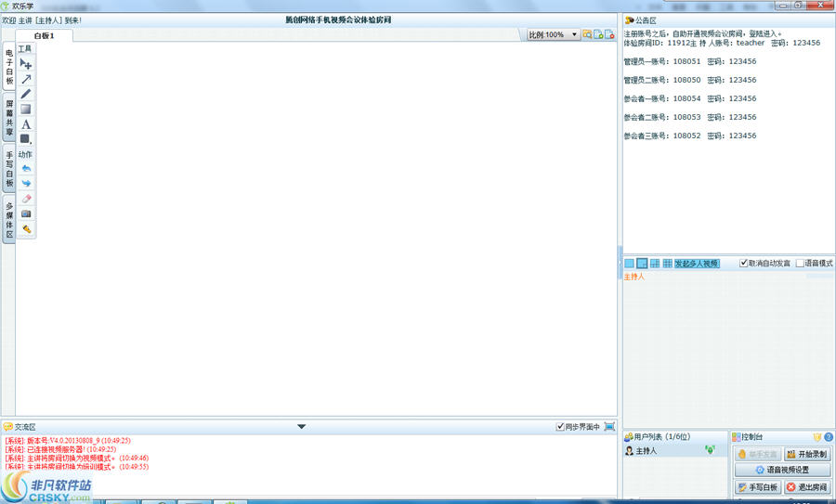836x504 pixels.
Task: Click 参会者一账号: 108054 line
Action: click(690, 98)
